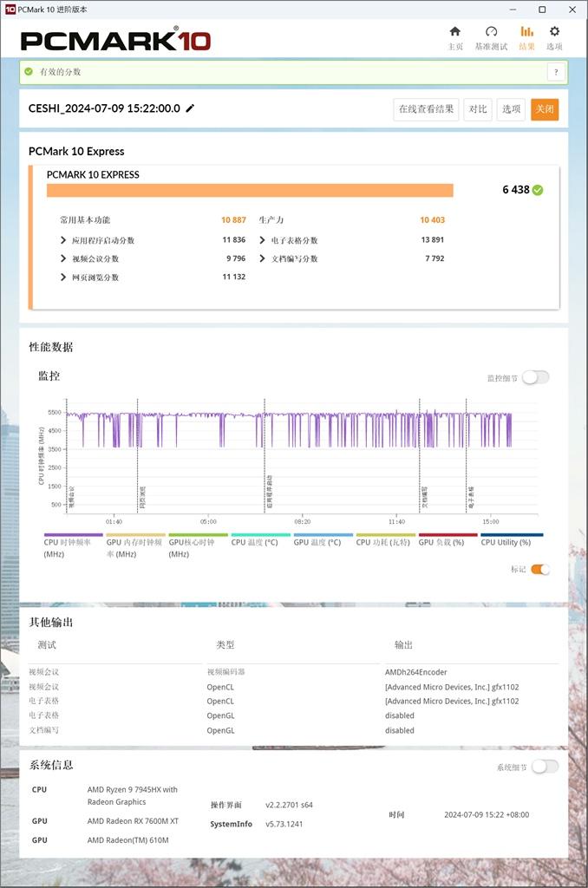Click the 操作界面 version v2.2.2701 s64
This screenshot has width=588, height=888.
[289, 805]
